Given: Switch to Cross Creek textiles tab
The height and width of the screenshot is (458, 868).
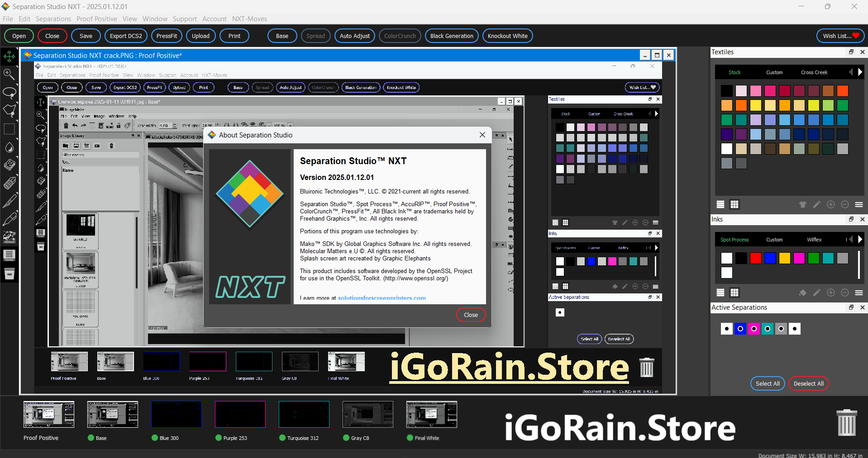Looking at the screenshot, I should pos(814,72).
